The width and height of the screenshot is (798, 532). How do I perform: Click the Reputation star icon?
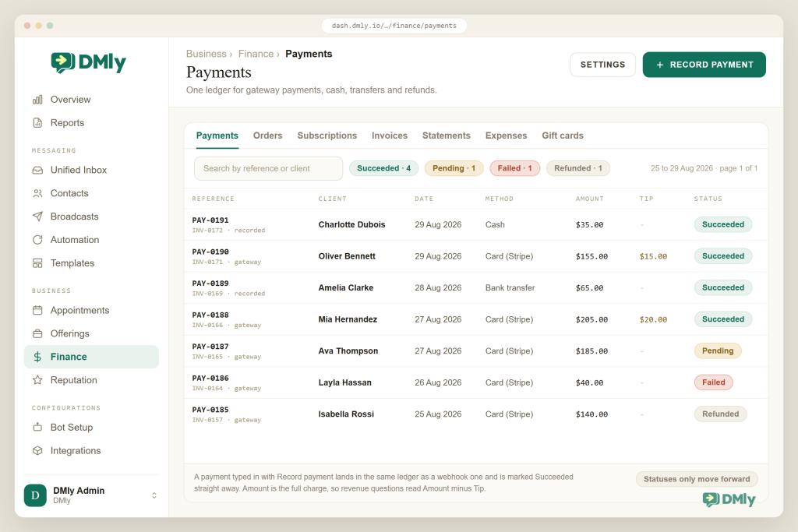pyautogui.click(x=37, y=380)
